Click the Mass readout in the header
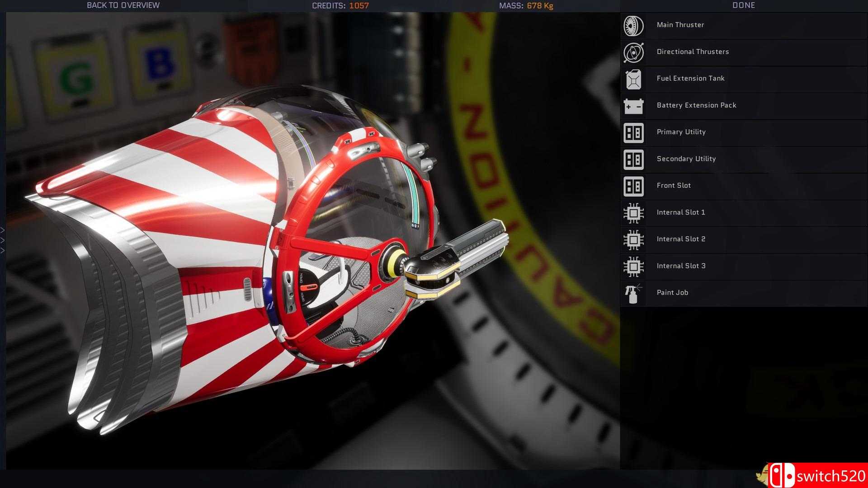 click(526, 6)
